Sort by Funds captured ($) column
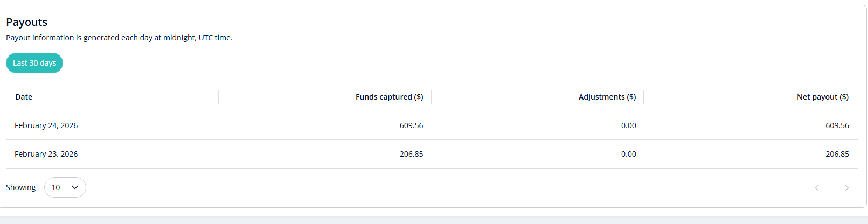Screen dimensions: 868x224 click(389, 97)
